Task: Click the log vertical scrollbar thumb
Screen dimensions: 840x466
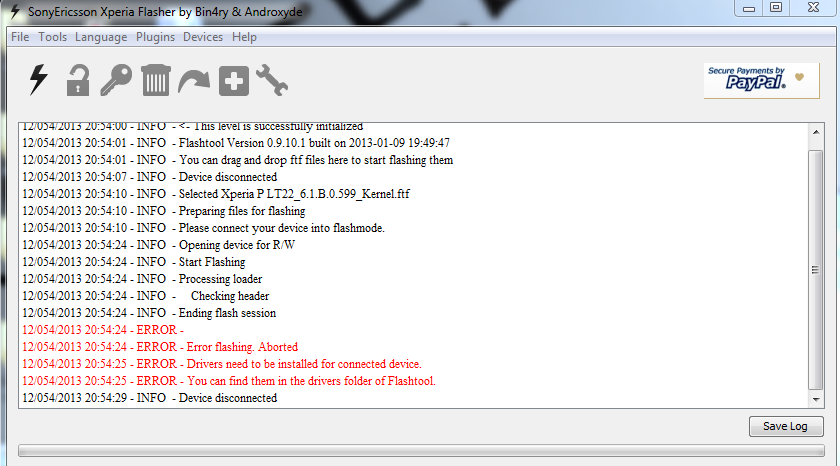Action: pos(815,270)
